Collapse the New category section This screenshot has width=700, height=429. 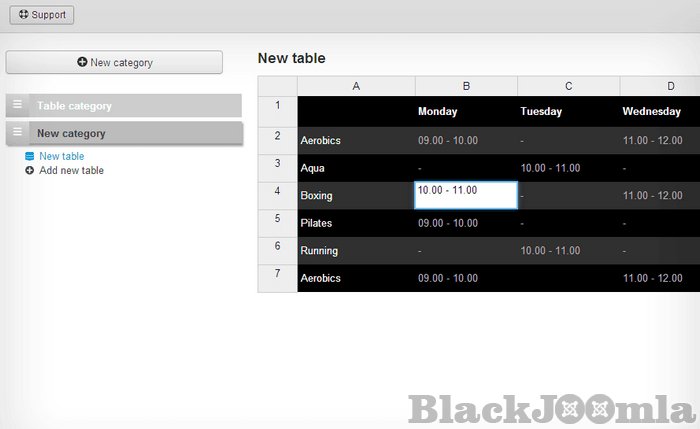click(x=71, y=133)
